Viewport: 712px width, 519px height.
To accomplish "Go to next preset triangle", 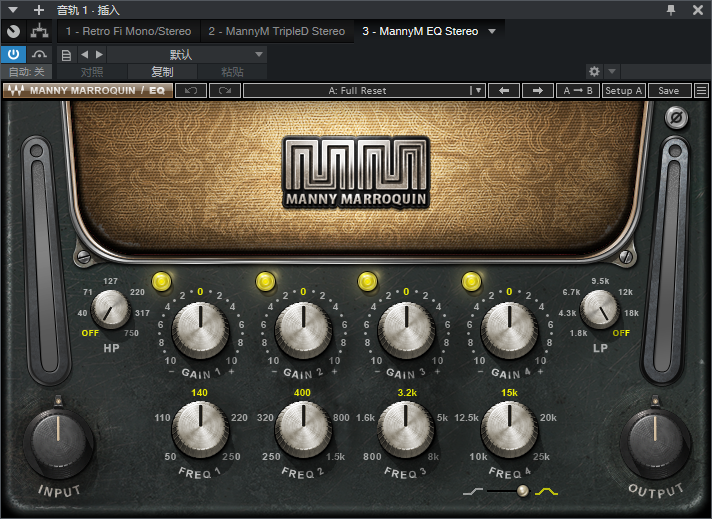I will click(x=99, y=54).
